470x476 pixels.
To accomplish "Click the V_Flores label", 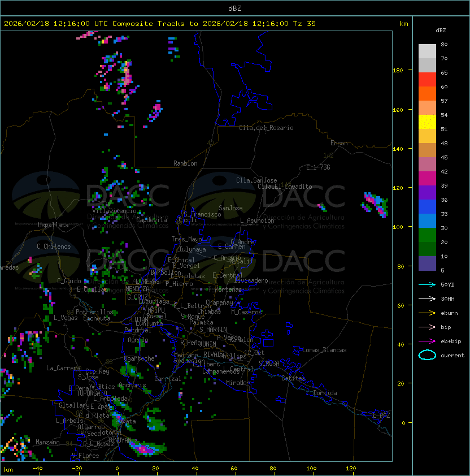I will pyautogui.click(x=85, y=456).
